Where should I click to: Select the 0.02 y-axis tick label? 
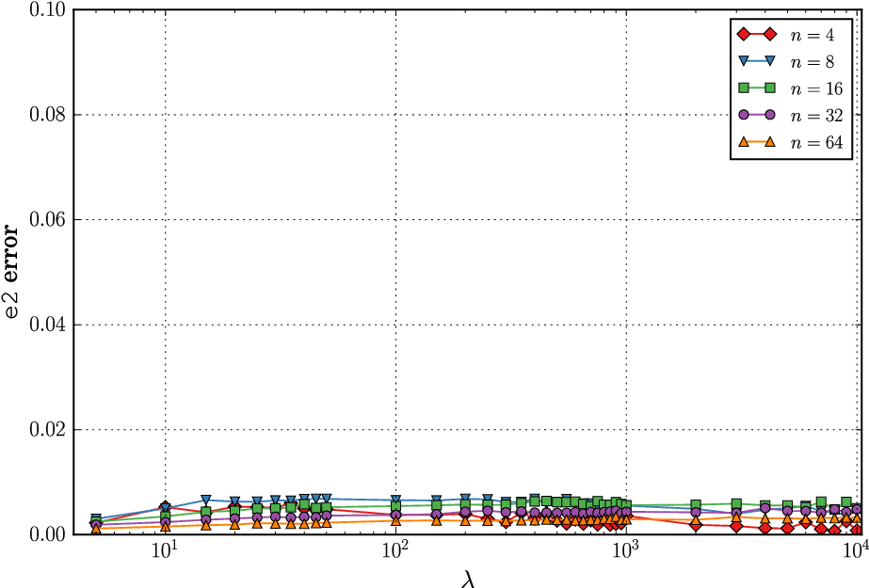pyautogui.click(x=47, y=430)
